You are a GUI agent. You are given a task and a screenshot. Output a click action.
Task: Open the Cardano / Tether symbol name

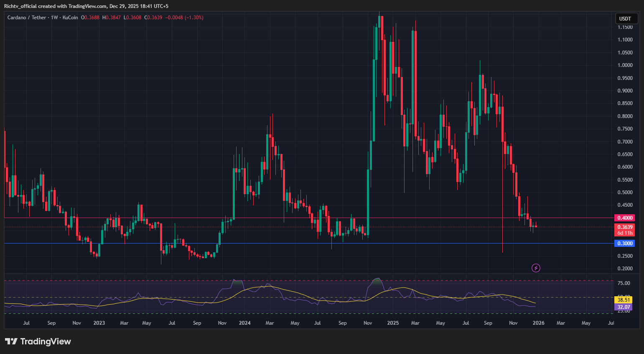[28, 18]
